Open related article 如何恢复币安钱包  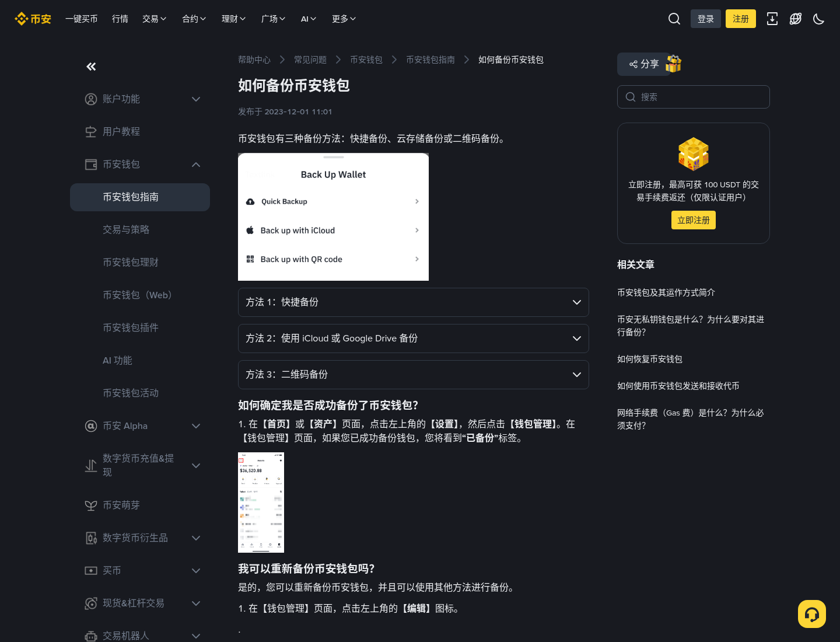coord(650,359)
